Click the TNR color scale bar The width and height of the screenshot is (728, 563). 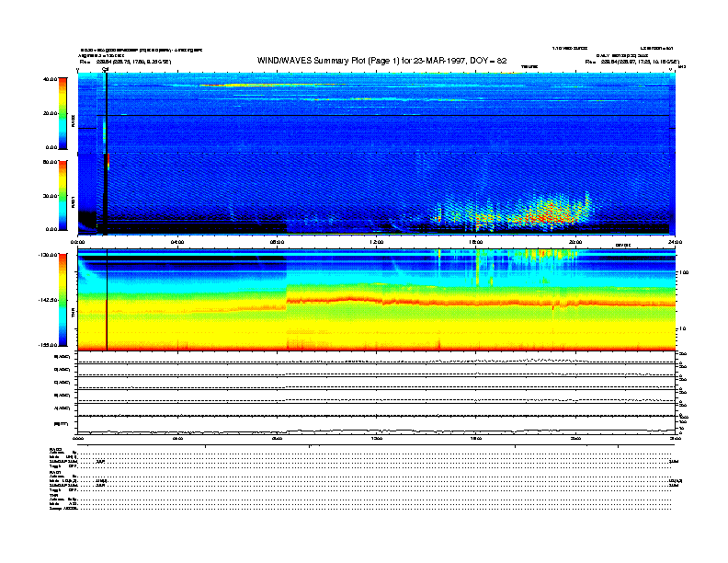(63, 300)
